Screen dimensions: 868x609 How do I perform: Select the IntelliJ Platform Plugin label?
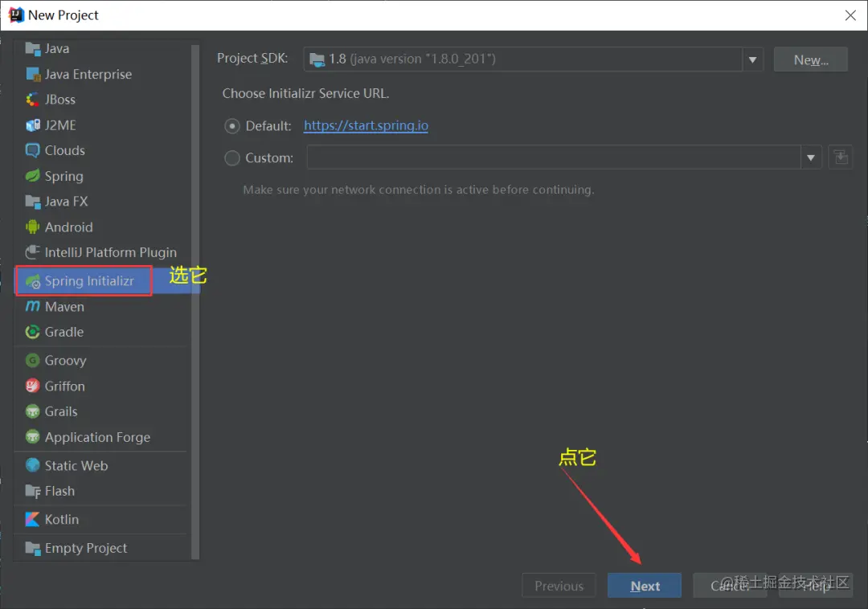[111, 253]
